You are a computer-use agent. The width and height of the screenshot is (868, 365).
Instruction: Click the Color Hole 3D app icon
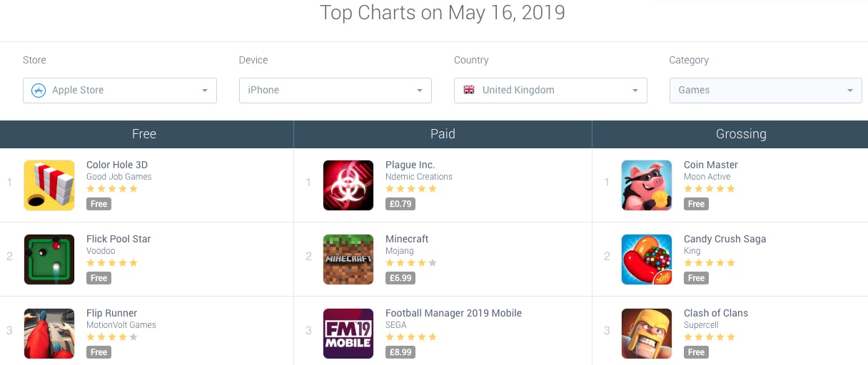49,185
